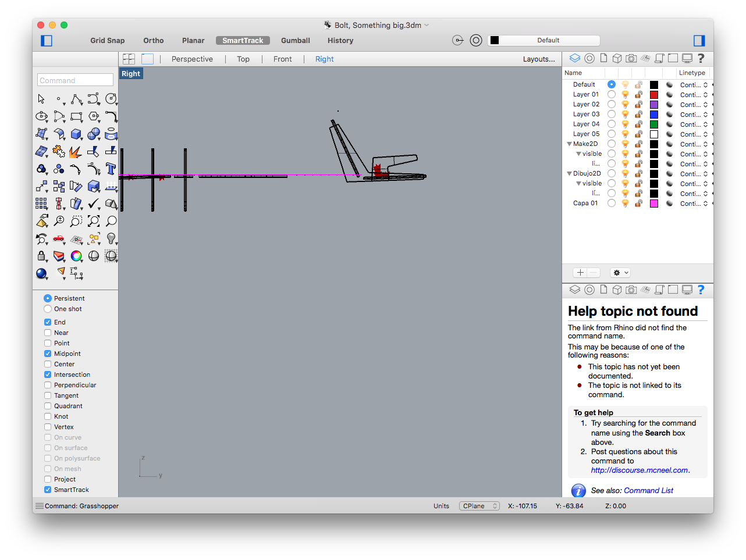Enable the Center object snap
Image resolution: width=746 pixels, height=560 pixels.
(x=48, y=364)
